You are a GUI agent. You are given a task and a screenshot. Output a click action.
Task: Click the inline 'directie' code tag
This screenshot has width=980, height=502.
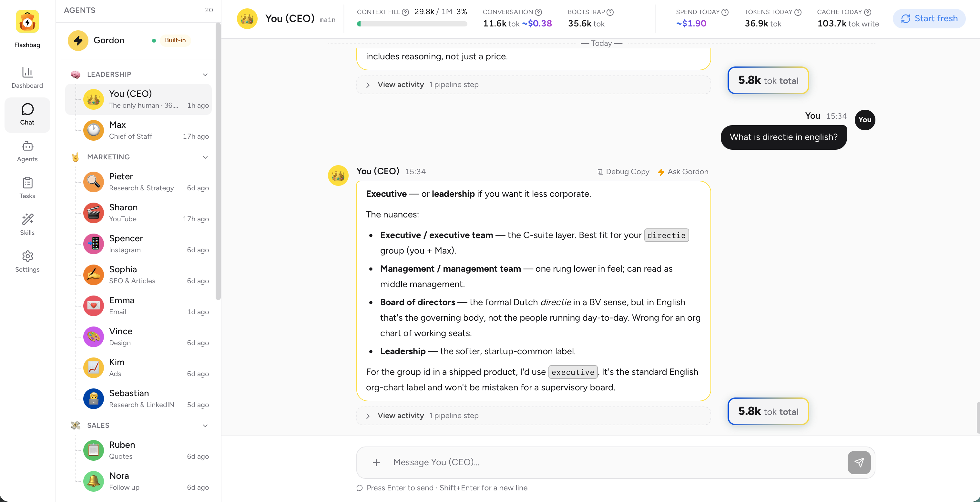tap(666, 236)
